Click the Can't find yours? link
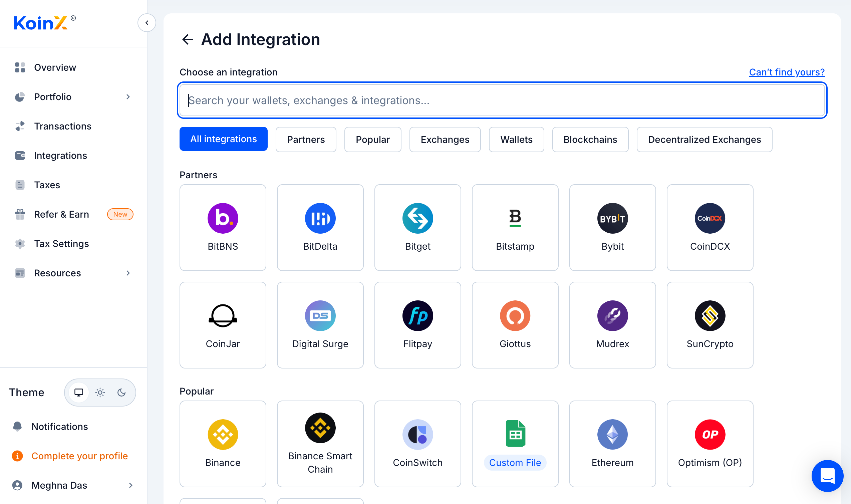Screen dimensions: 851x504 [787, 72]
